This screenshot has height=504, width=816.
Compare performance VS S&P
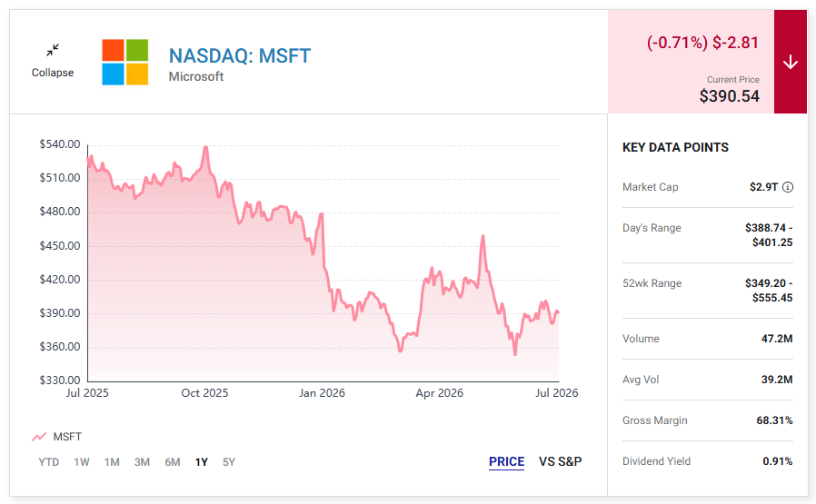pos(561,462)
